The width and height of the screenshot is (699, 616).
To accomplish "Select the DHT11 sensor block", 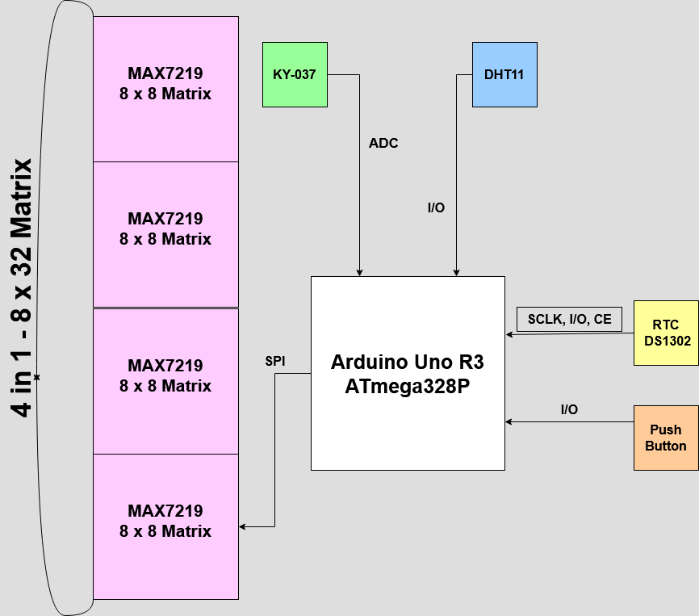I will 504,73.
